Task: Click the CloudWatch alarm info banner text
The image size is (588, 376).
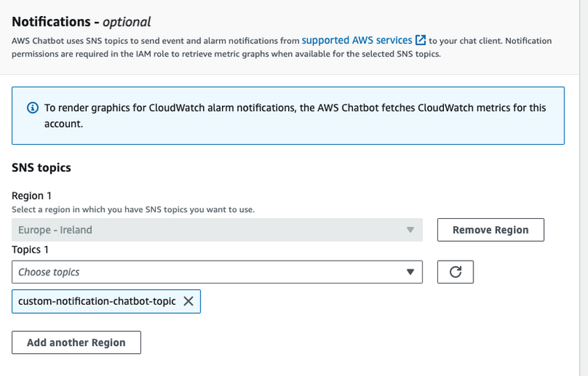Action: [x=295, y=116]
